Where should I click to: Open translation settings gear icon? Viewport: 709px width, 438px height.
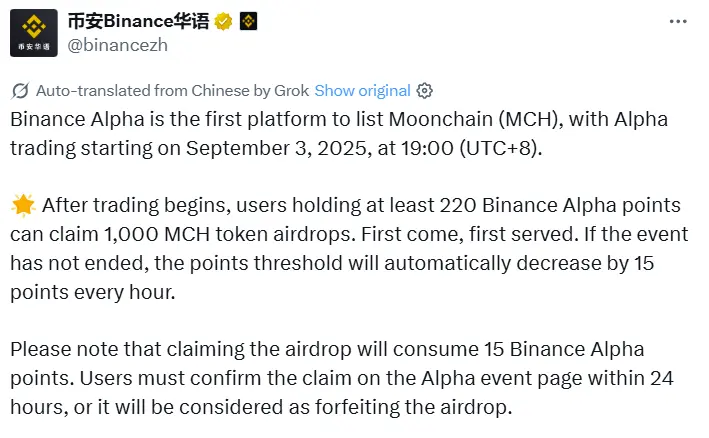(424, 90)
